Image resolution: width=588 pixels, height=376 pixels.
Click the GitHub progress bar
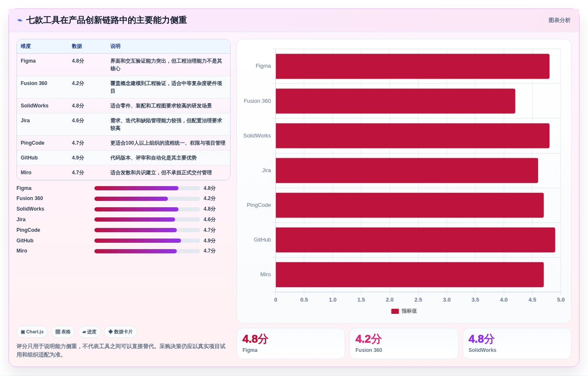pos(147,241)
